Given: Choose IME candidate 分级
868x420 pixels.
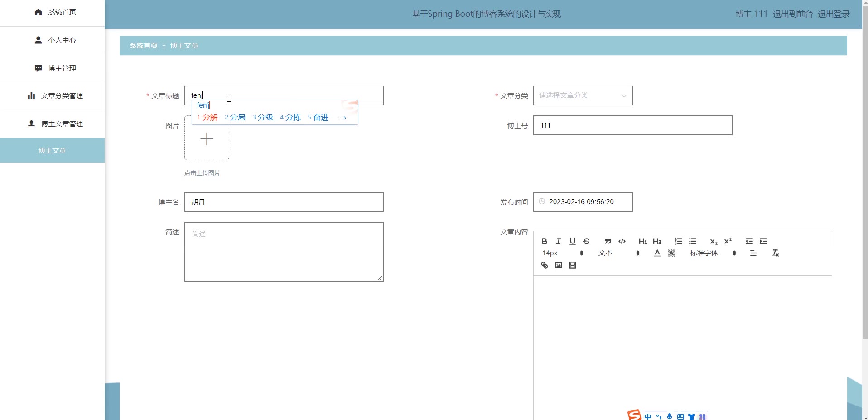Looking at the screenshot, I should (263, 118).
